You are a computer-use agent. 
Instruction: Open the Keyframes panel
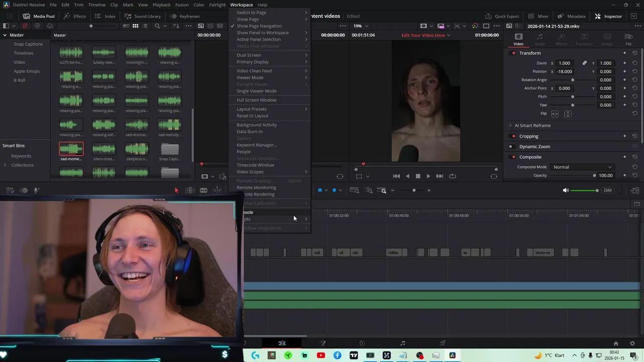[x=185, y=16]
